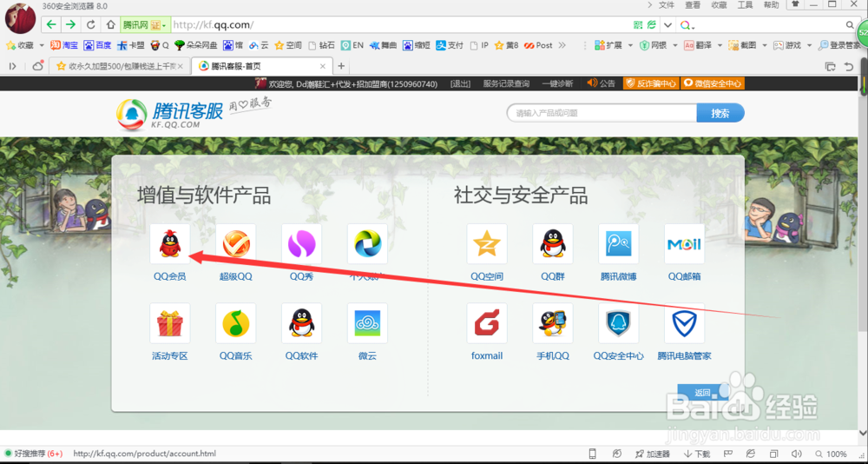
Task: Open the 超级QQ product icon
Action: click(236, 244)
